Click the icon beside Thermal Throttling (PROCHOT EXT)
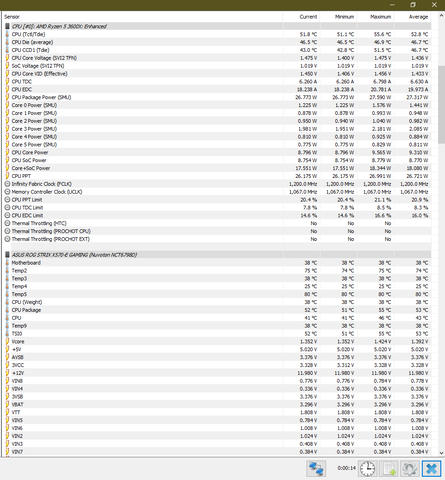This screenshot has height=480, width=445. [7, 239]
